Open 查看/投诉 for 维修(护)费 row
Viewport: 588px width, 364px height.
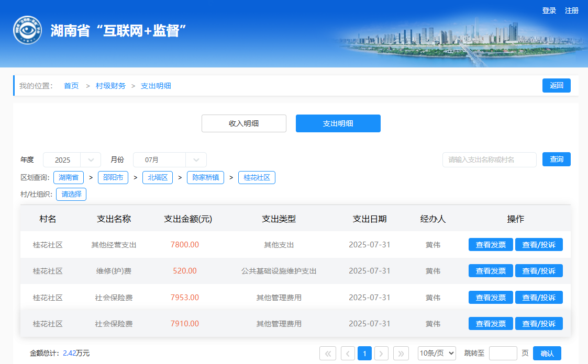[x=539, y=271]
